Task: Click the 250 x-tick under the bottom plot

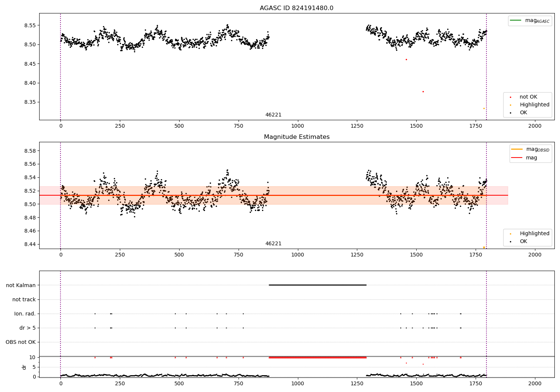Action: coord(120,383)
